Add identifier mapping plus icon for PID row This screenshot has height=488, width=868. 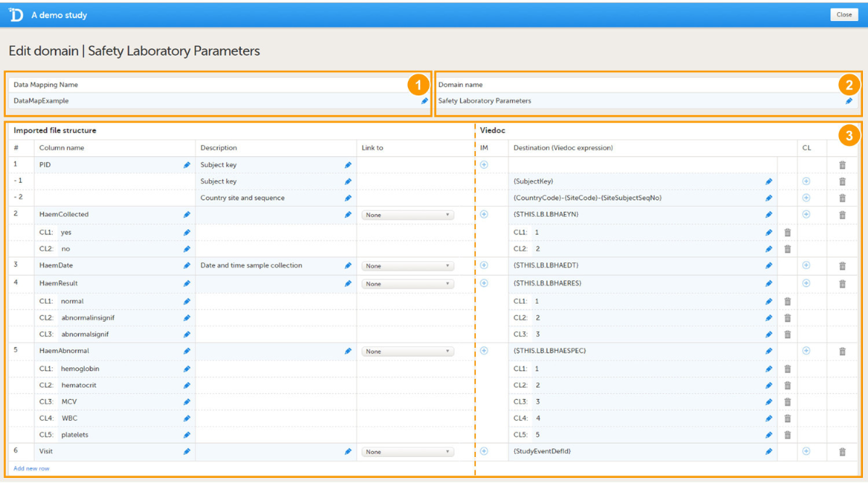(484, 165)
